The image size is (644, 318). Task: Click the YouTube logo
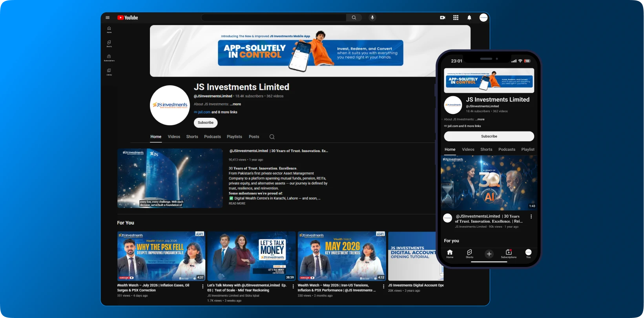(128, 18)
